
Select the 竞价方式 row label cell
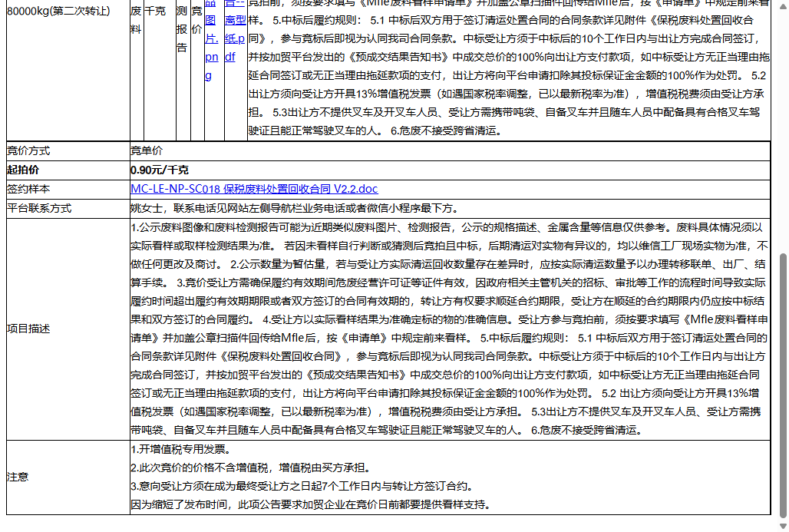[x=31, y=150]
